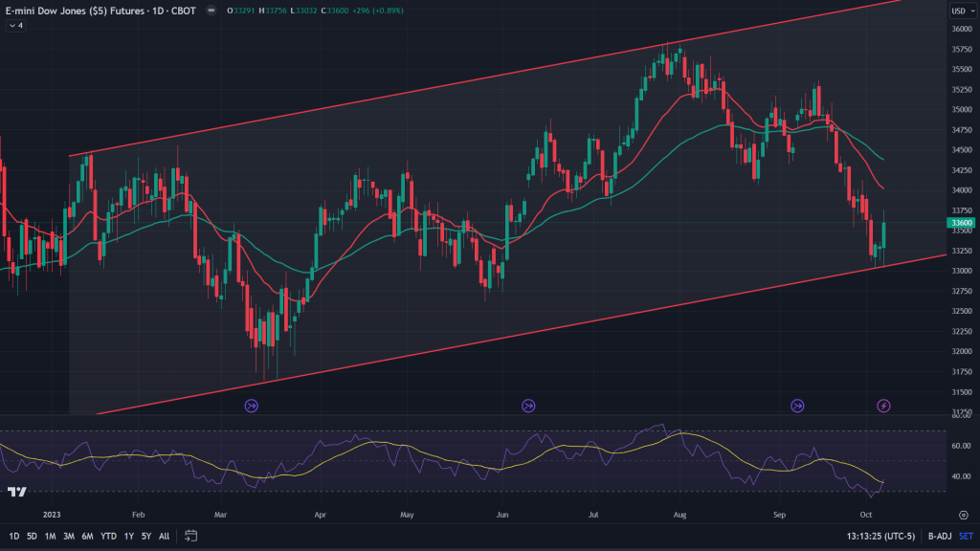Click the contract rollover marker in March

252,406
